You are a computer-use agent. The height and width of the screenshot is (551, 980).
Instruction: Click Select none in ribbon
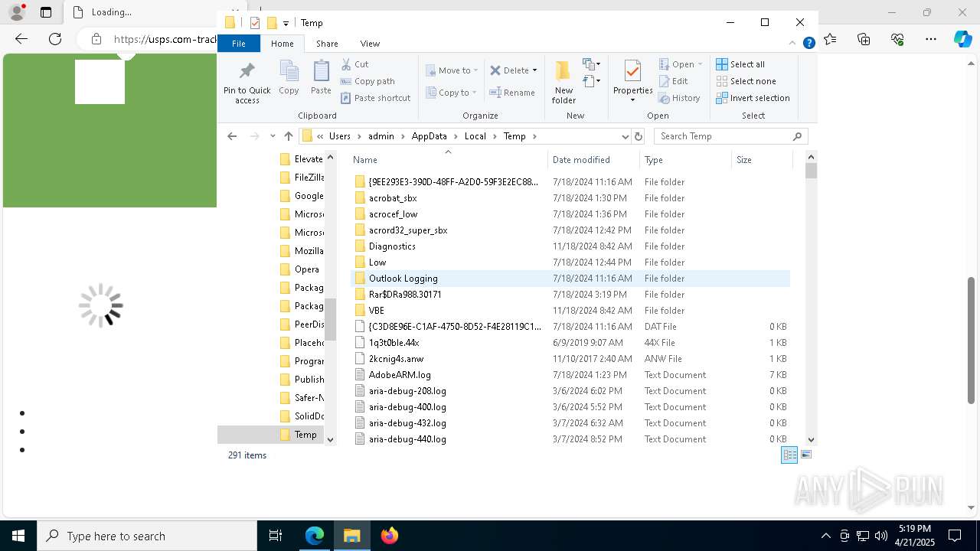pos(746,81)
